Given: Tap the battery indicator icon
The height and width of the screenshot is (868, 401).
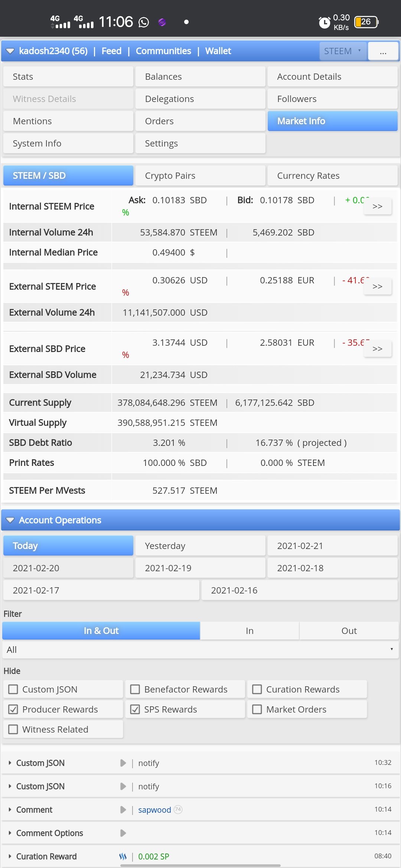Looking at the screenshot, I should click(x=366, y=22).
